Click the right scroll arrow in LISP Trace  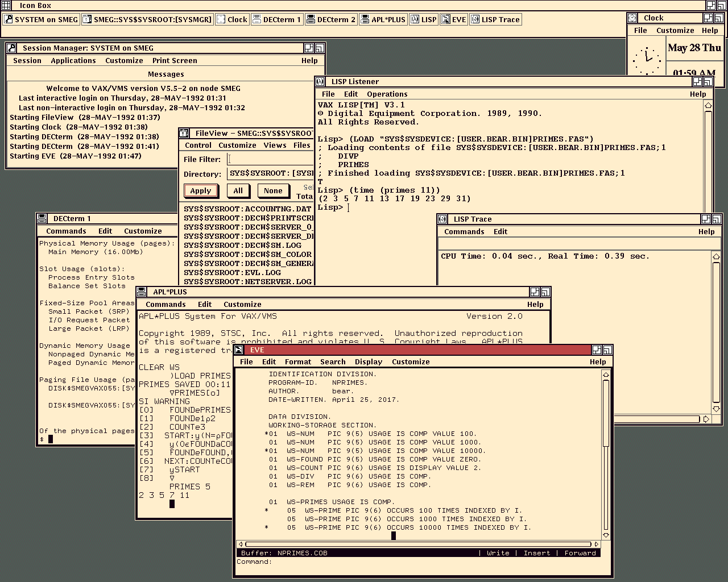click(x=706, y=419)
